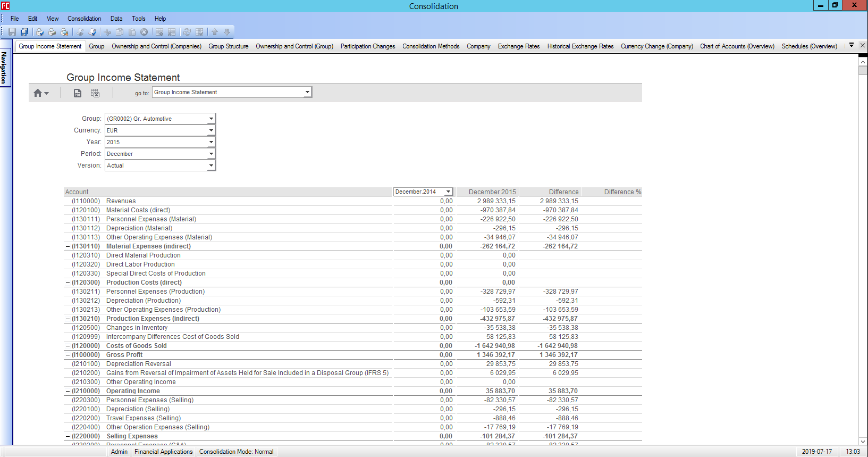
Task: Collapse the Costs of Goods Sold row
Action: tap(68, 346)
